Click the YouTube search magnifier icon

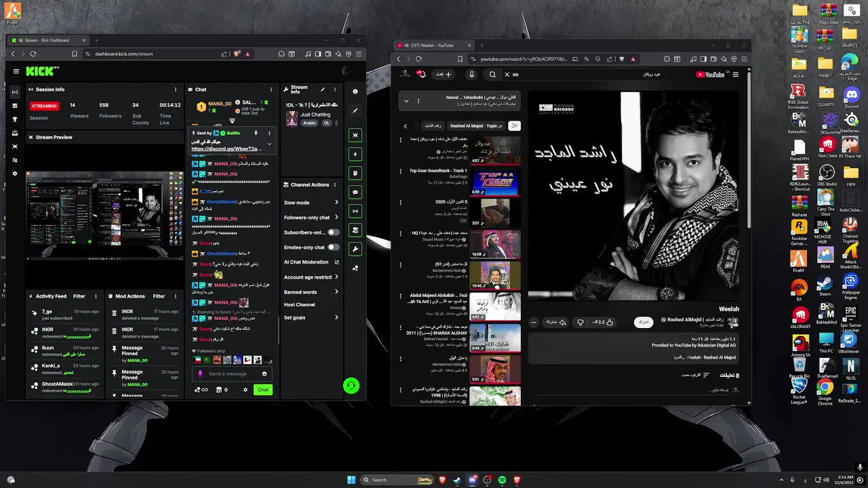tap(492, 75)
